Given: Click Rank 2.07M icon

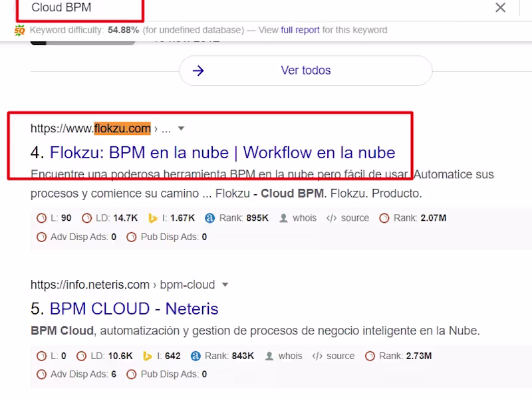Looking at the screenshot, I should click(x=384, y=218).
